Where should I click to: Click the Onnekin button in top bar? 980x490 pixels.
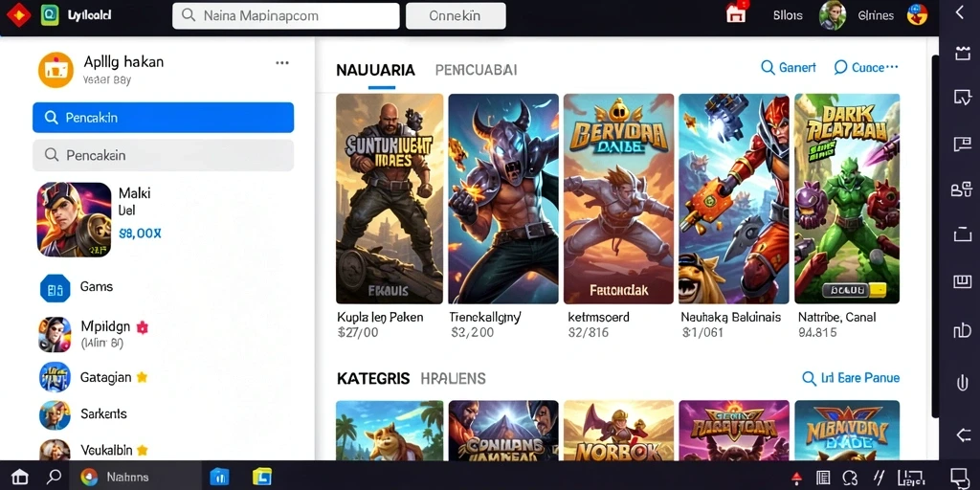pos(456,16)
